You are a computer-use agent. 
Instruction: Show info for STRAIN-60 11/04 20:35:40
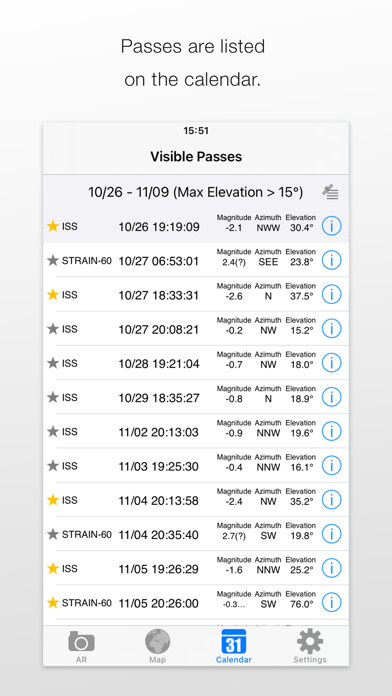pyautogui.click(x=331, y=534)
